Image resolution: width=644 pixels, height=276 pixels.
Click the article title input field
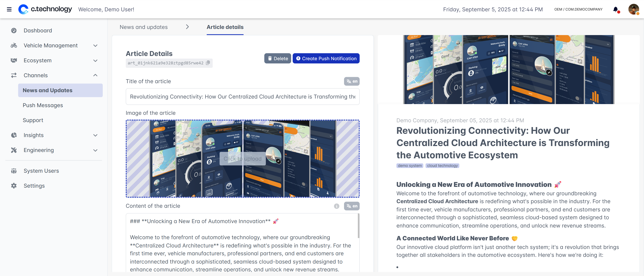(x=242, y=96)
